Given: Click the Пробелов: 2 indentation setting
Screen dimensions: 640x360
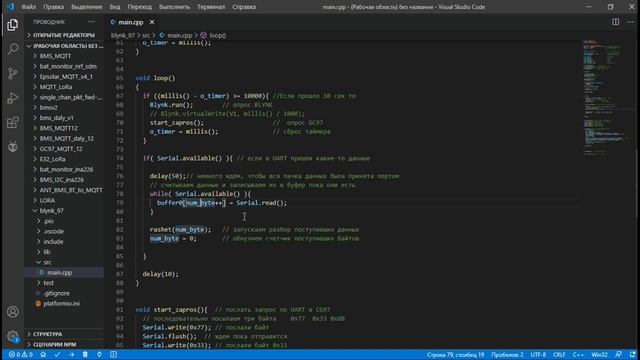Looking at the screenshot, I should (507, 355).
